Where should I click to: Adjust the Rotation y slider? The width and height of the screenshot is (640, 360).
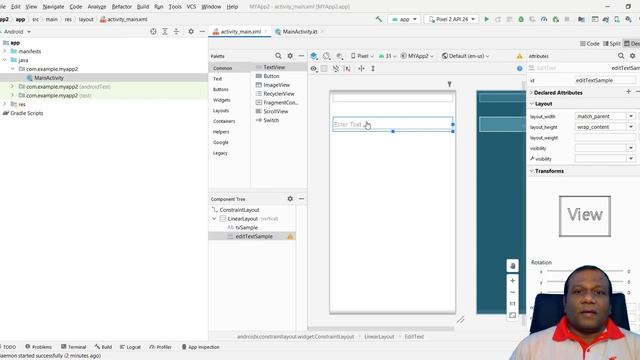(x=584, y=282)
